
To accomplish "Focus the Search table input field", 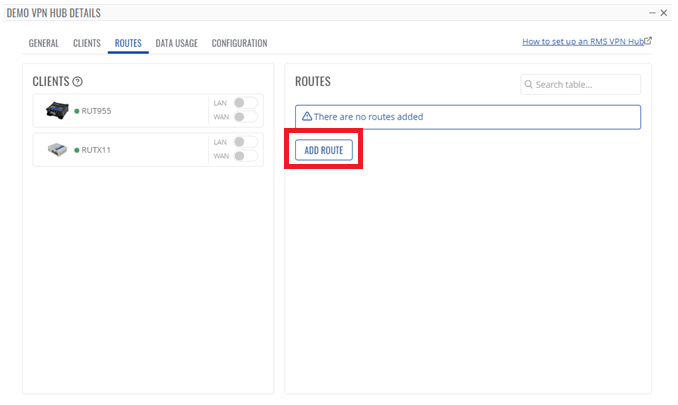I will point(586,85).
